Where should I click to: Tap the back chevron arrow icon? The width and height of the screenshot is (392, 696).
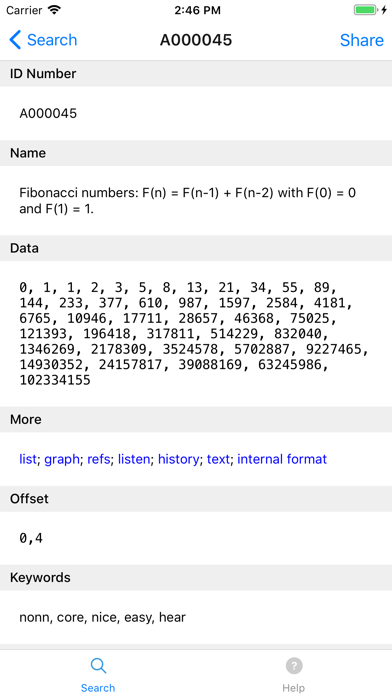coord(15,40)
